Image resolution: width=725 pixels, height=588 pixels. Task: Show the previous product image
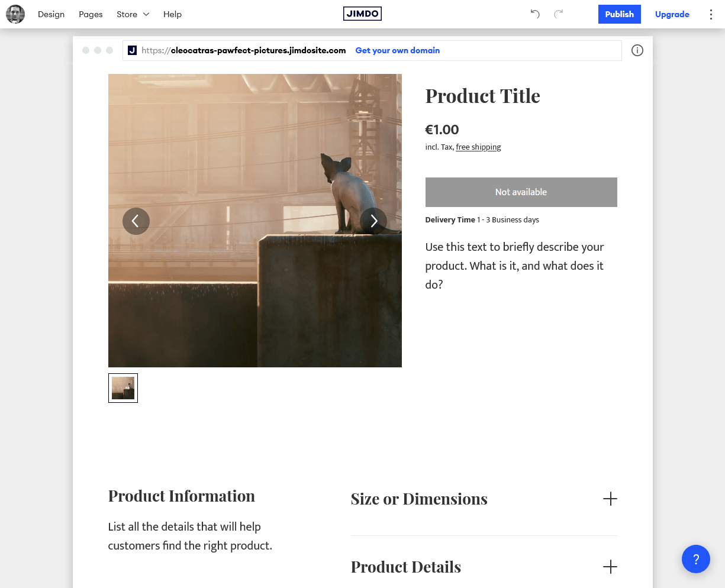coord(136,221)
